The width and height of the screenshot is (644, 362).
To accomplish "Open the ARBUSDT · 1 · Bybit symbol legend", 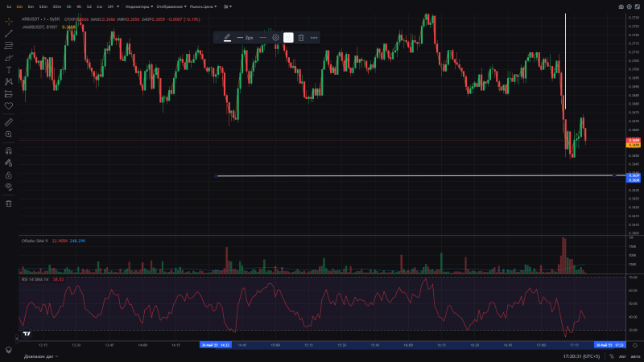I will pyautogui.click(x=41, y=19).
